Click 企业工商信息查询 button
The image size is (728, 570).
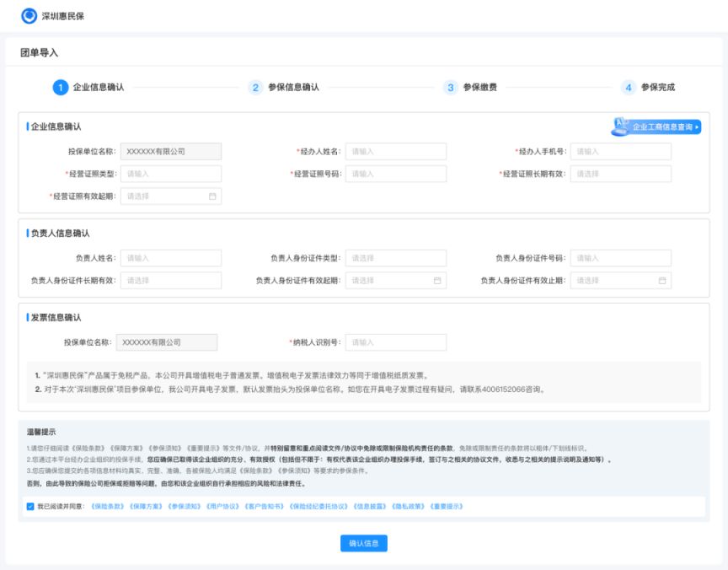pyautogui.click(x=656, y=126)
